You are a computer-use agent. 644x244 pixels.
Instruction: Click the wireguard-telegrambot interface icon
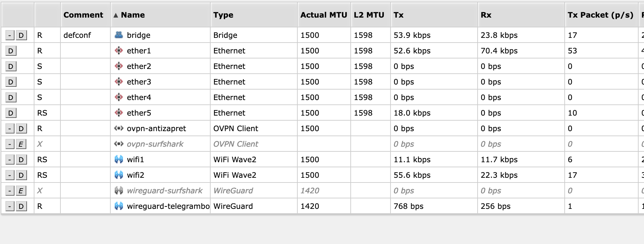(x=119, y=206)
